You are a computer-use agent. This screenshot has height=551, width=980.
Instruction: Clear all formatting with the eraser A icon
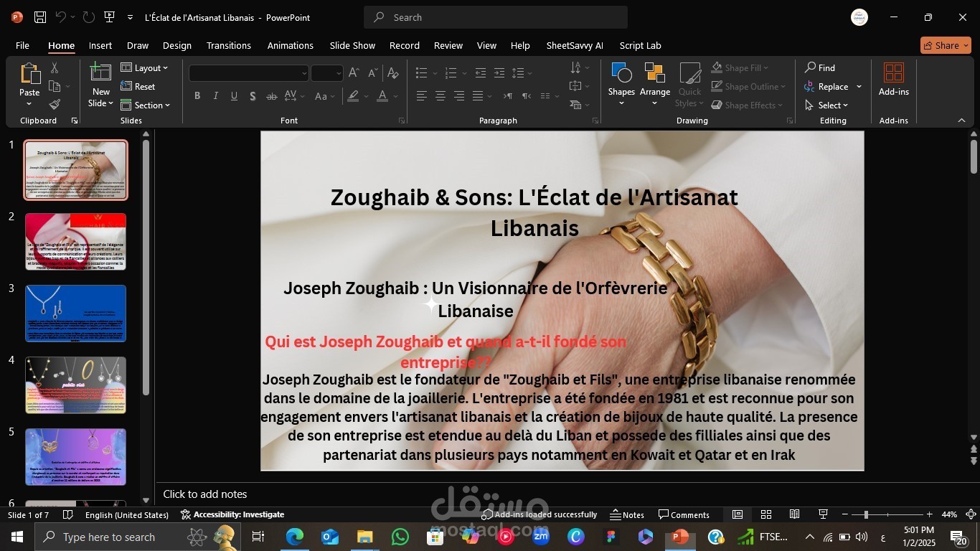pos(392,73)
